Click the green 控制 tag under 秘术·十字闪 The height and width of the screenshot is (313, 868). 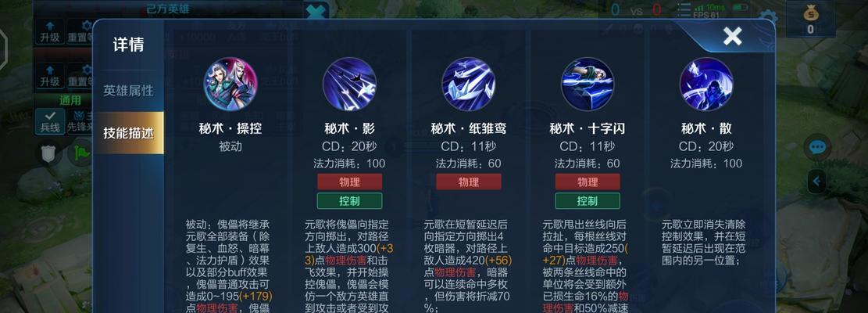[588, 200]
